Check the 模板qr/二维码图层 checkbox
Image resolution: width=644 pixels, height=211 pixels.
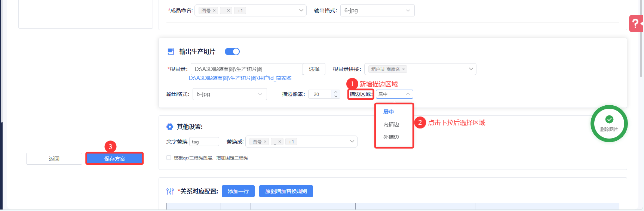[x=169, y=158]
